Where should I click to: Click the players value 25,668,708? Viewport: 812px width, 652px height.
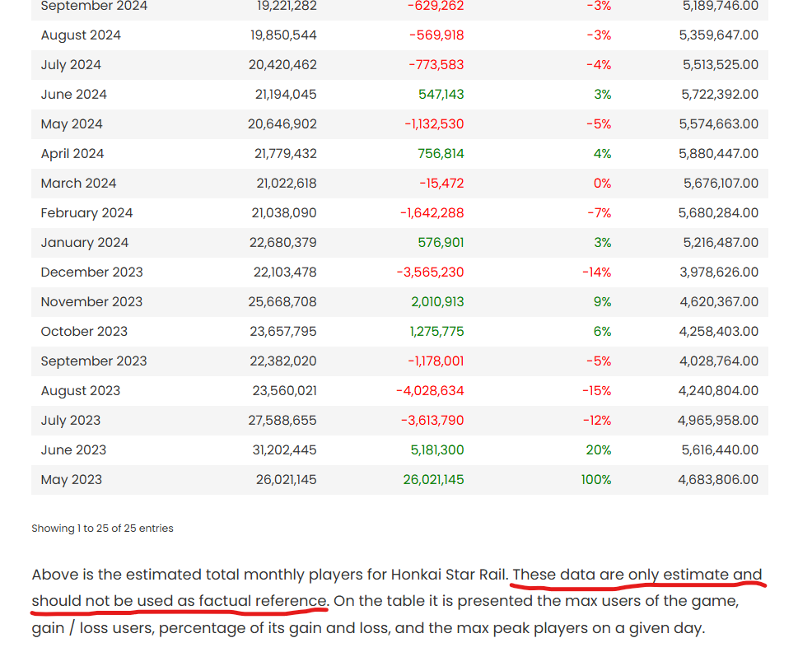click(282, 302)
